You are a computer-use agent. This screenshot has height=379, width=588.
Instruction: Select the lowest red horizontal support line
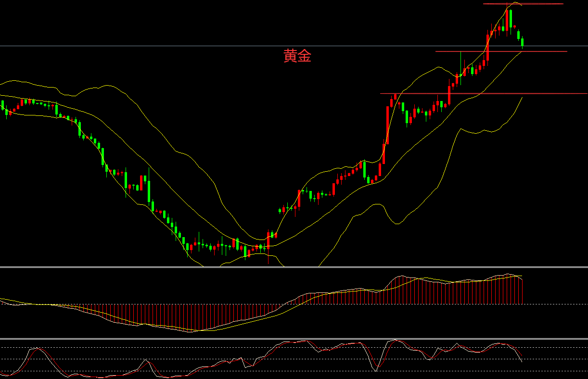point(484,93)
